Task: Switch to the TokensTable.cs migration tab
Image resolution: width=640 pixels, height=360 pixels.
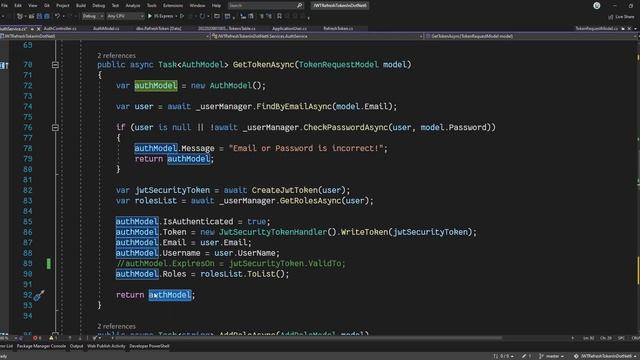Action: (227, 29)
